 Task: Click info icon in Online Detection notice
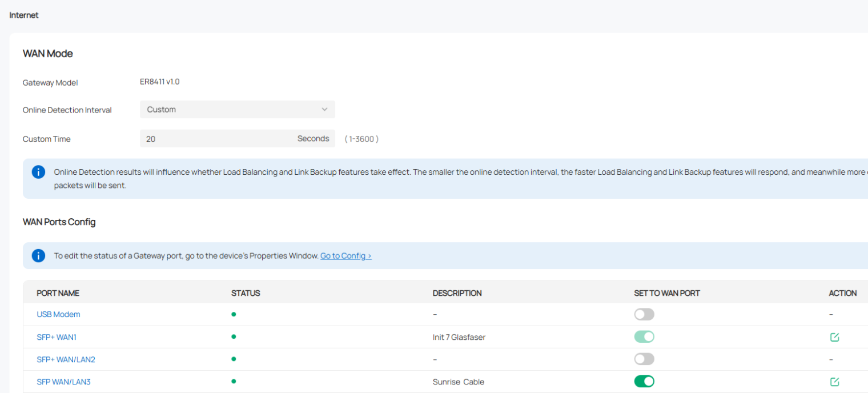click(x=38, y=172)
